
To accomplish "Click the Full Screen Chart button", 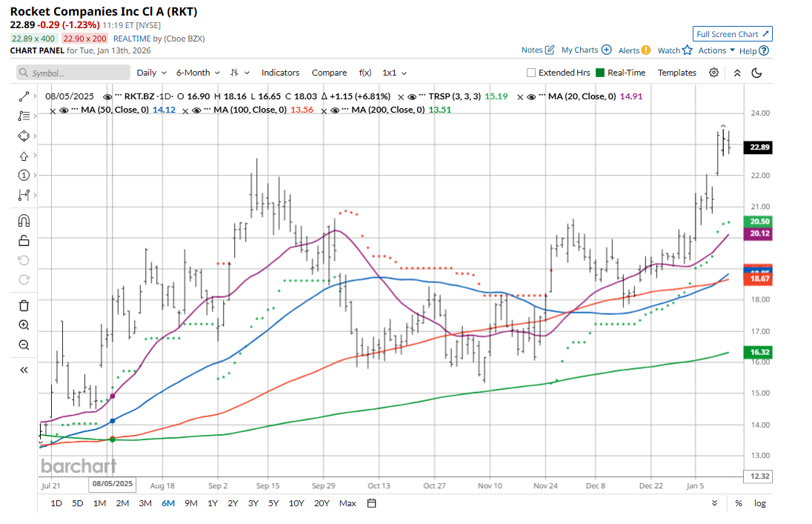I will point(733,34).
